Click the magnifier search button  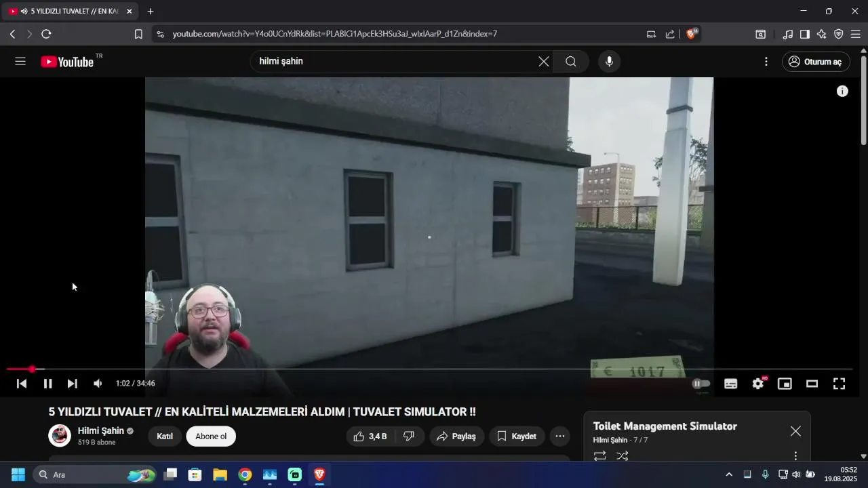tap(571, 62)
